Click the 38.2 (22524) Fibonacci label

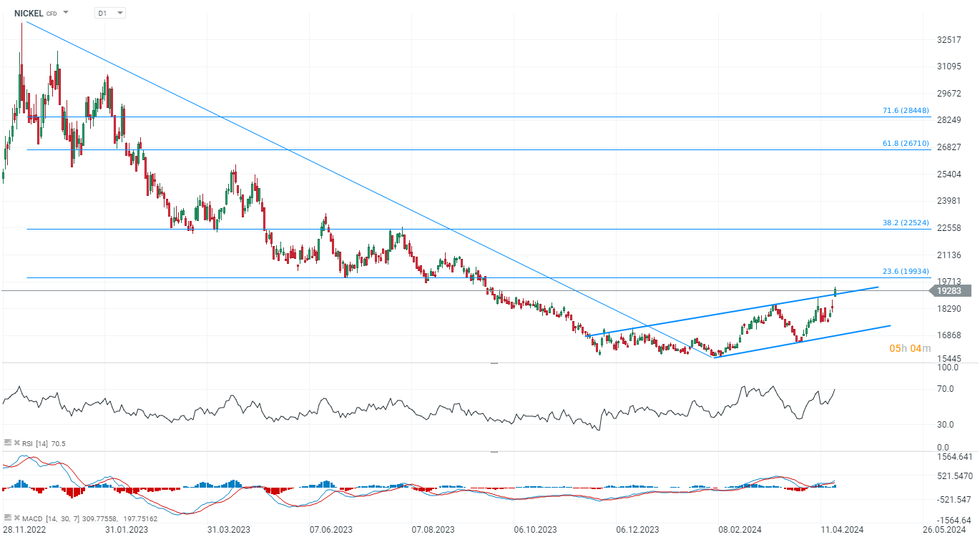[x=906, y=223]
